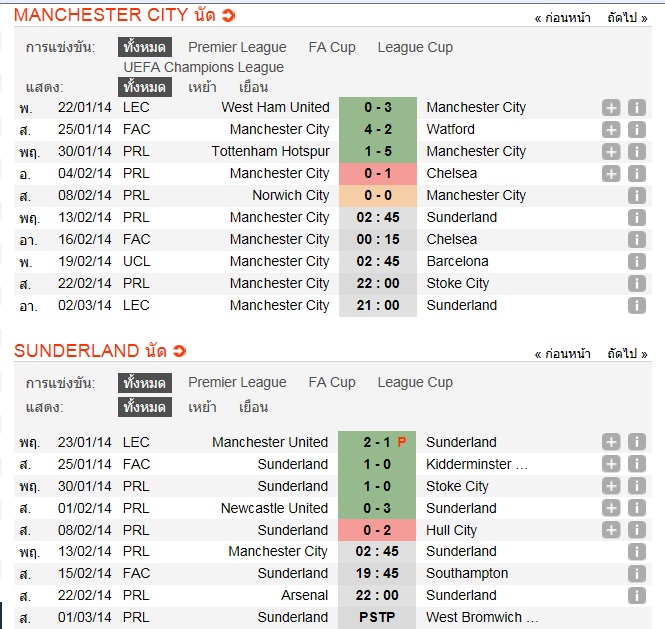Viewport: 665px width, 629px height.
Task: Open info for Sunderland vs West Bromwich
Action: pyautogui.click(x=636, y=618)
